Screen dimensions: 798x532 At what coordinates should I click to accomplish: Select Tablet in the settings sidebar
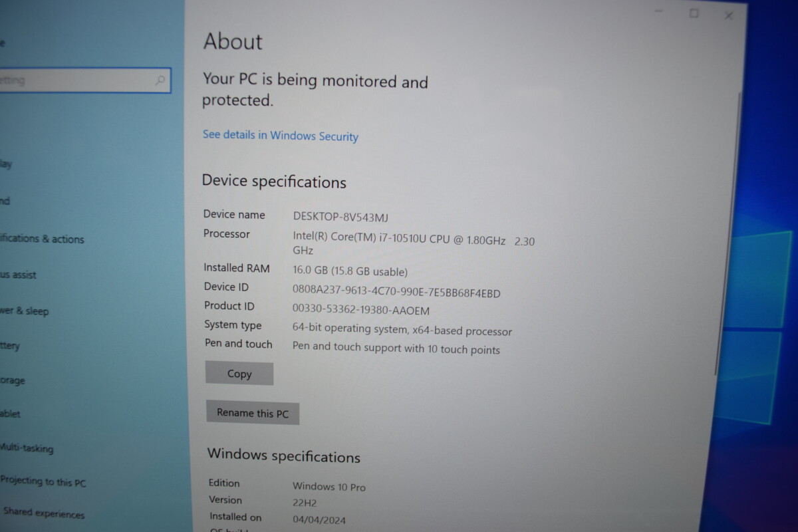pyautogui.click(x=10, y=414)
